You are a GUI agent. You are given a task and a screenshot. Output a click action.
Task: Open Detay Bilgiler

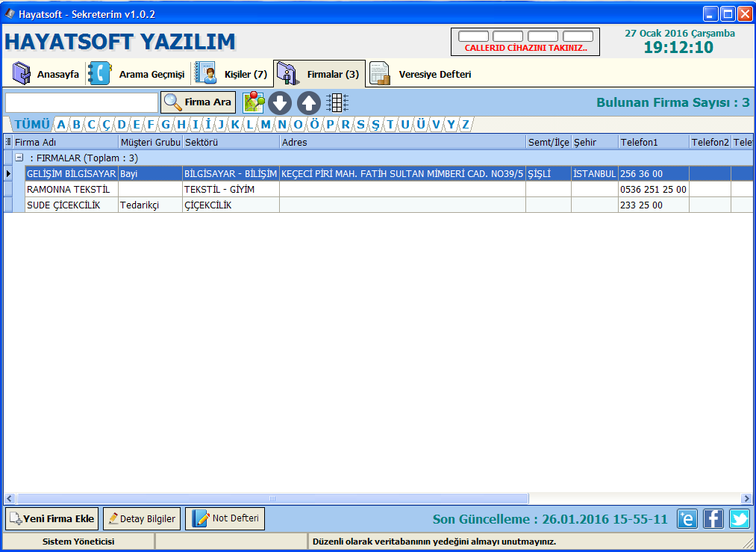(x=142, y=518)
